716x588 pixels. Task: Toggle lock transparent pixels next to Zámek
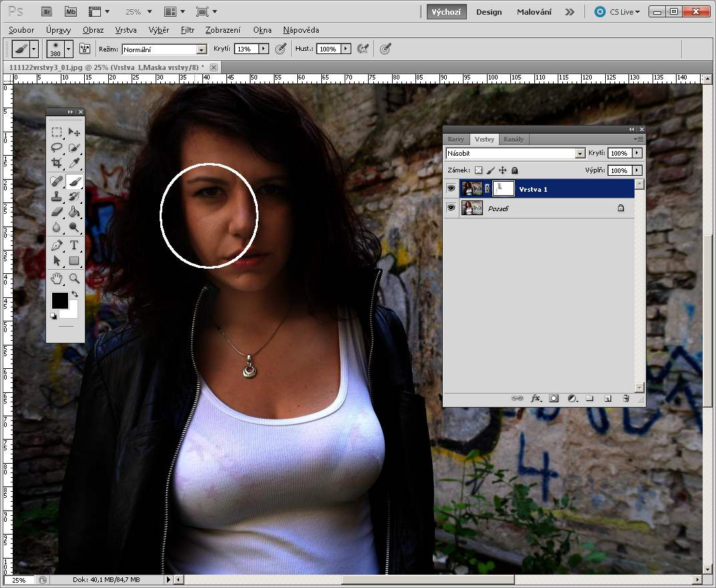point(478,171)
